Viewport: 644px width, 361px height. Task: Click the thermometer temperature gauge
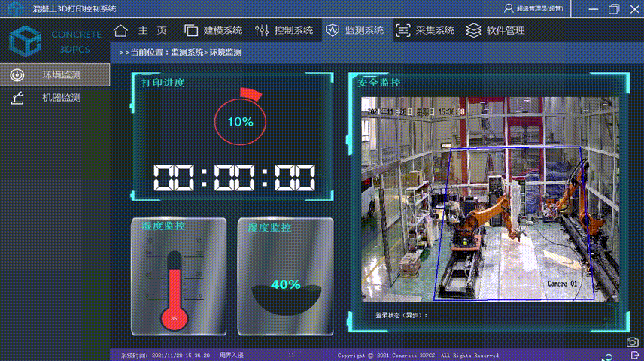(x=175, y=290)
